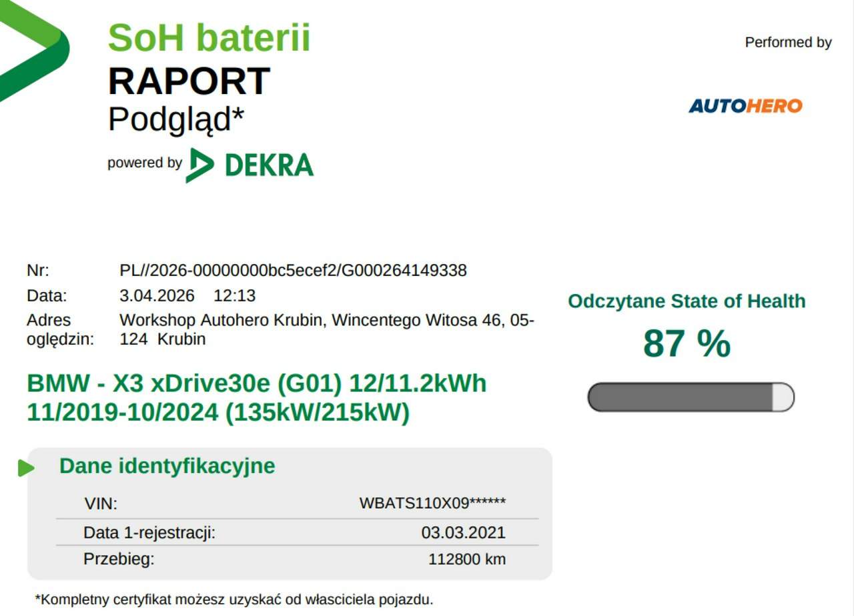This screenshot has width=854, height=616.
Task: Click the Workshop Autohero Krubin address
Action: (x=326, y=329)
